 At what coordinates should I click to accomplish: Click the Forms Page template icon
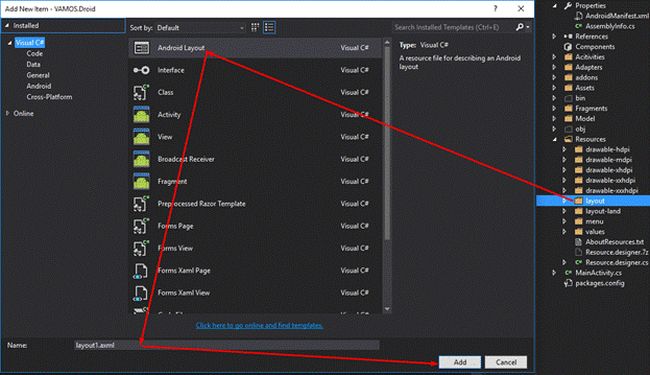[x=141, y=226]
